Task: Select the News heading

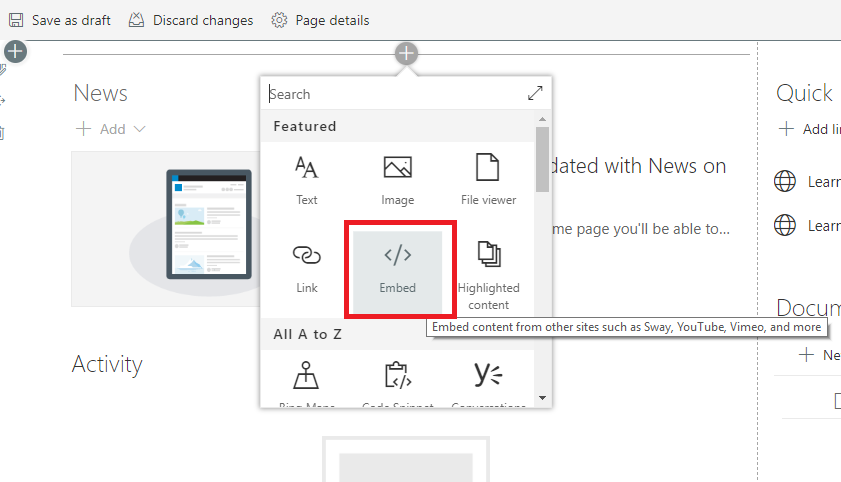Action: (x=100, y=93)
